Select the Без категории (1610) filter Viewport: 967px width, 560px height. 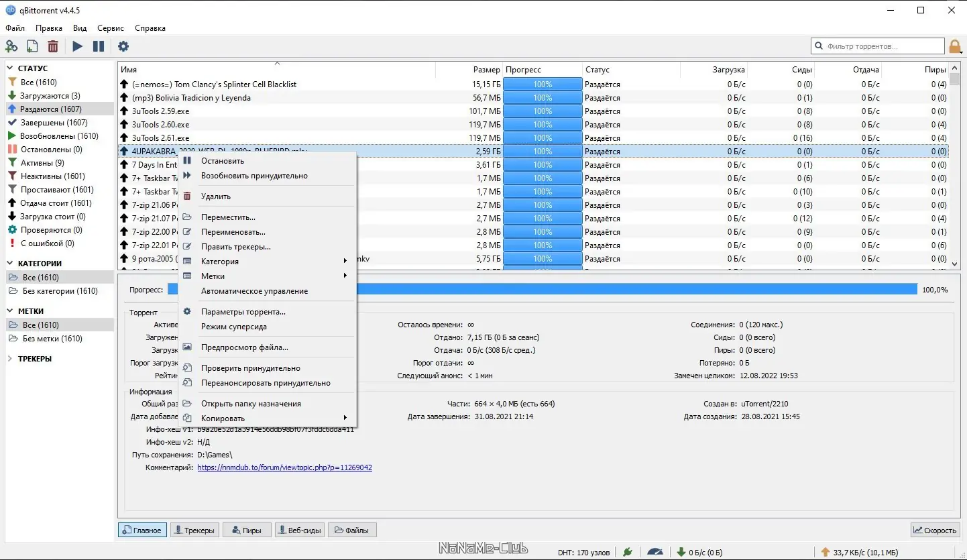(x=60, y=291)
